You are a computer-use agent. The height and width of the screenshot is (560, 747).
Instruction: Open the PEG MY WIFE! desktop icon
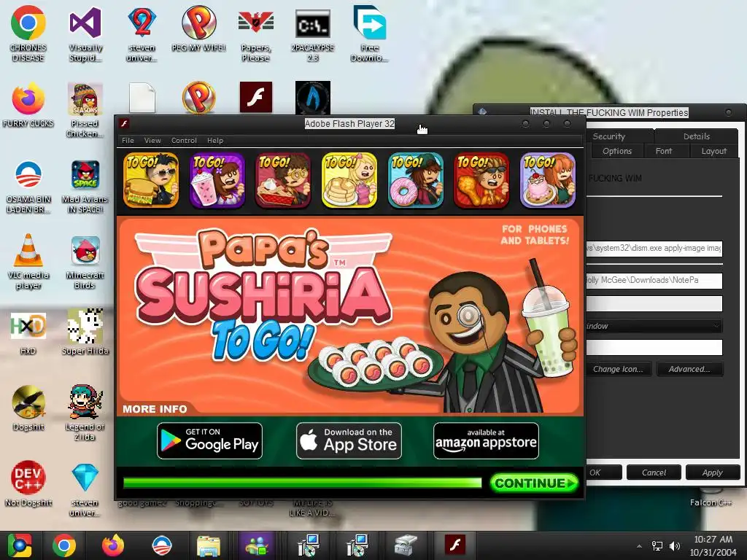coord(198,28)
